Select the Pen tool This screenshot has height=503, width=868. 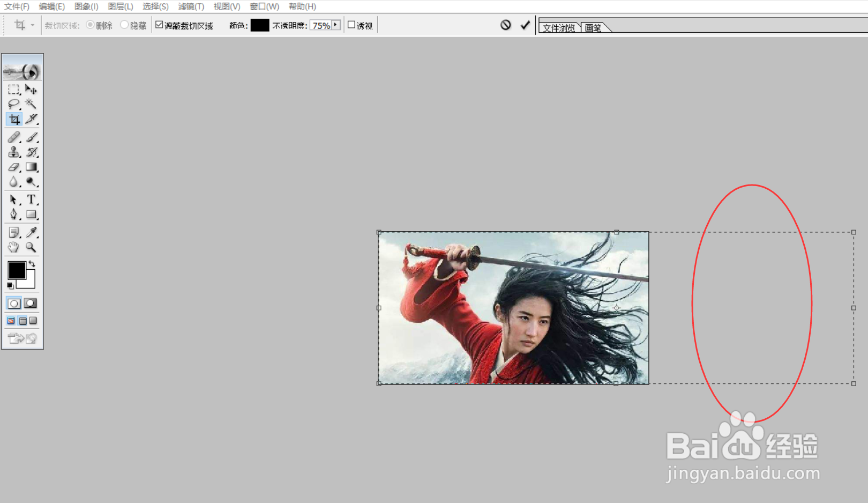14,215
